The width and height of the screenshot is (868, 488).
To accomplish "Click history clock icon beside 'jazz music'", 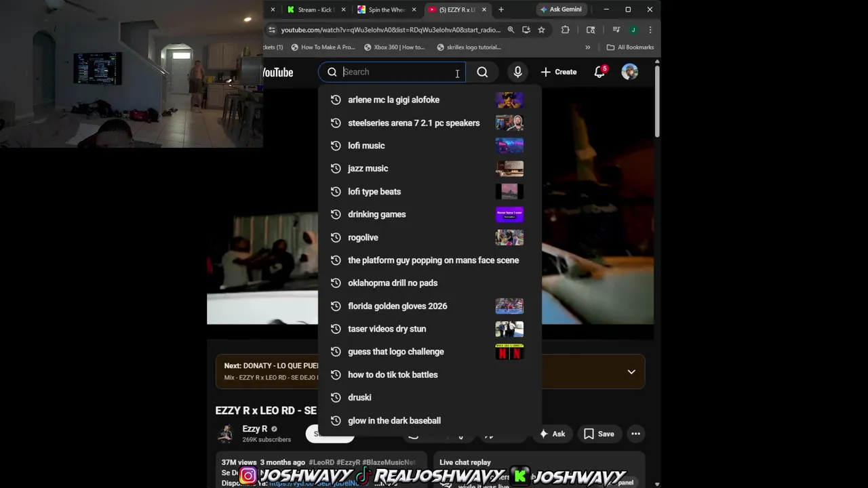I will (x=335, y=168).
